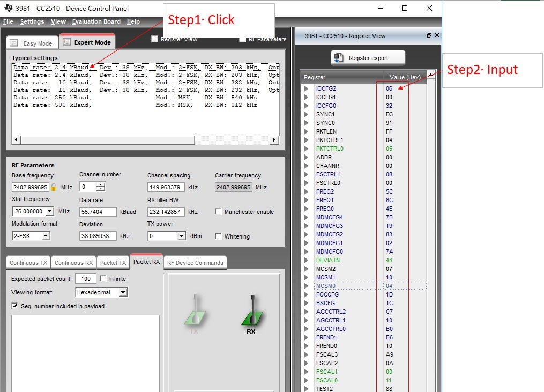The image size is (544, 392).
Task: Open the Settings menu
Action: click(32, 21)
